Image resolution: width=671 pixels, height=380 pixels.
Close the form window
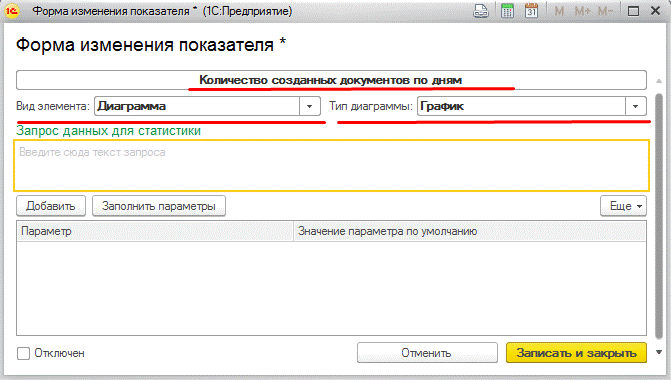pos(656,11)
